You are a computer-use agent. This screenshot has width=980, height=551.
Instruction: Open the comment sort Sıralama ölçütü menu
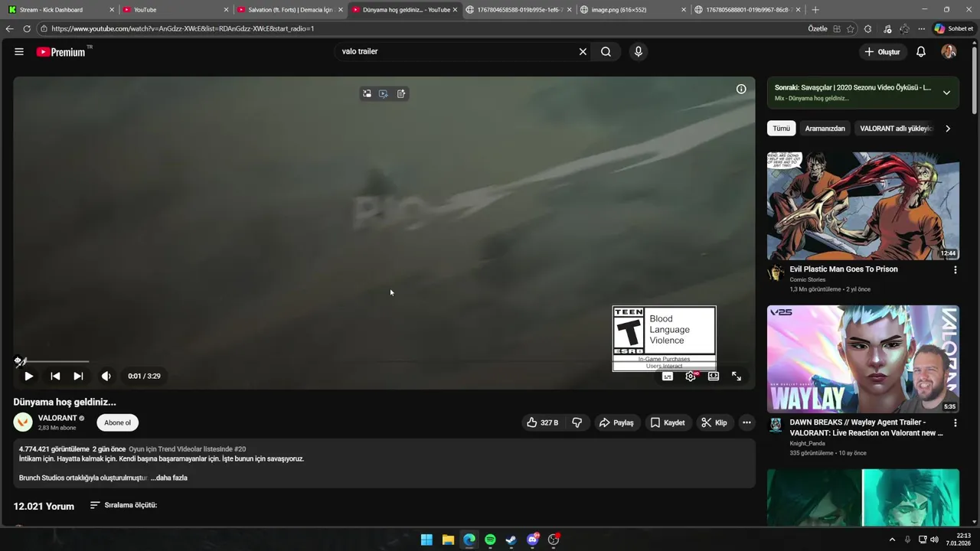[123, 505]
